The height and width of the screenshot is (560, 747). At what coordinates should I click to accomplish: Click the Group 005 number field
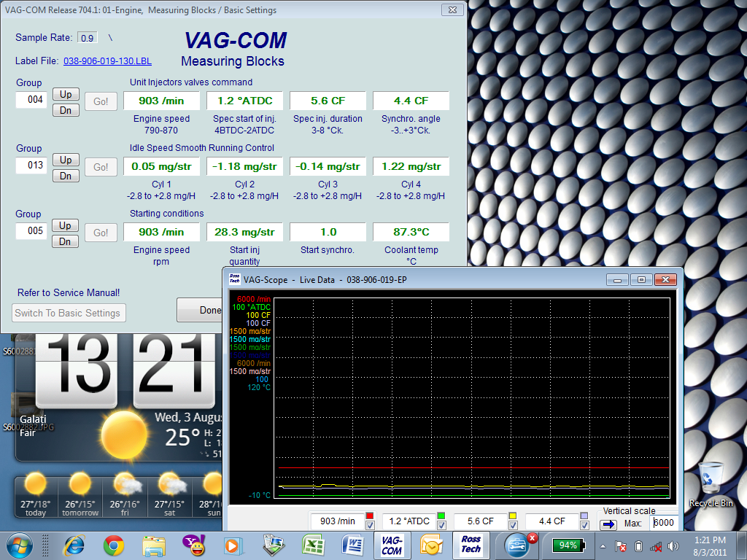[31, 231]
